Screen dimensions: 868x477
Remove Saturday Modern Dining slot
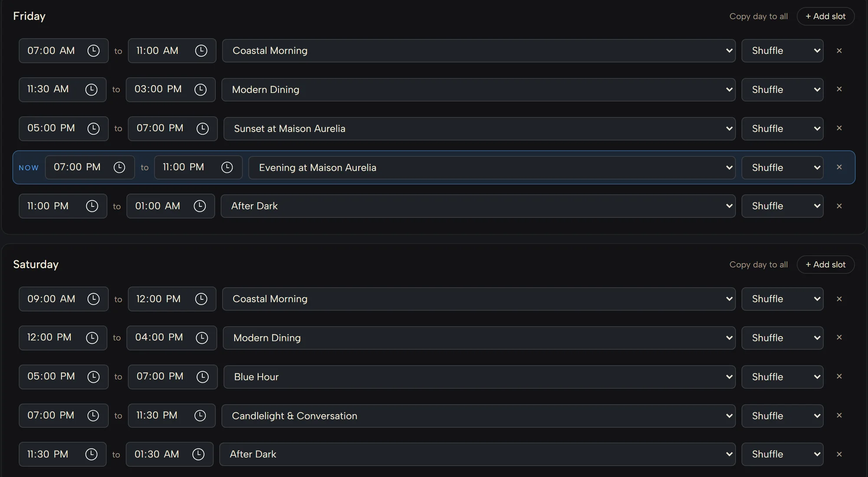coord(839,337)
